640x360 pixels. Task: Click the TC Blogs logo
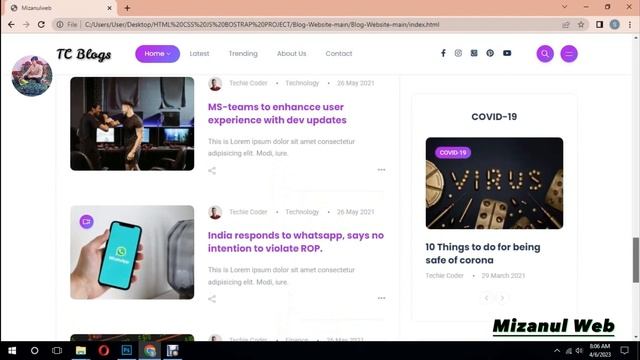(x=84, y=54)
